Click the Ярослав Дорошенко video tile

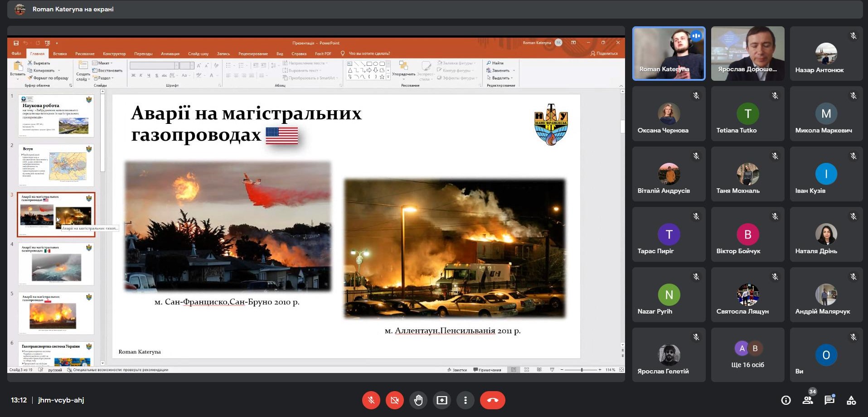[x=747, y=54]
